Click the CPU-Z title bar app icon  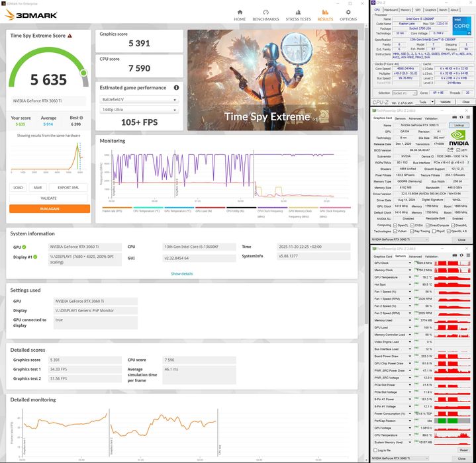coord(373,3)
